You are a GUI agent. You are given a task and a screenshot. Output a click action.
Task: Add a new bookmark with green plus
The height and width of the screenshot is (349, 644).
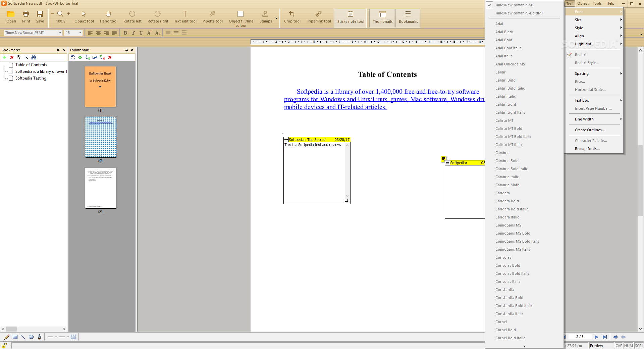point(4,57)
